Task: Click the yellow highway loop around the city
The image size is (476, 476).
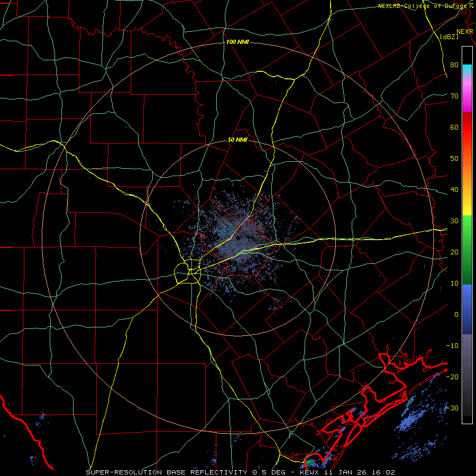Action: tap(187, 271)
